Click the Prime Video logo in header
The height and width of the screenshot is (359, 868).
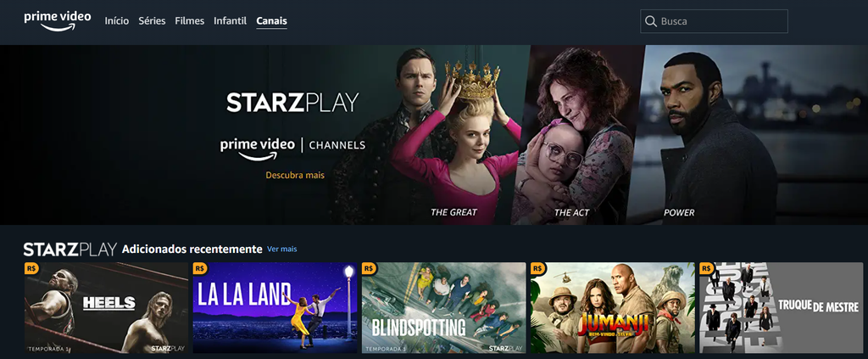point(58,21)
